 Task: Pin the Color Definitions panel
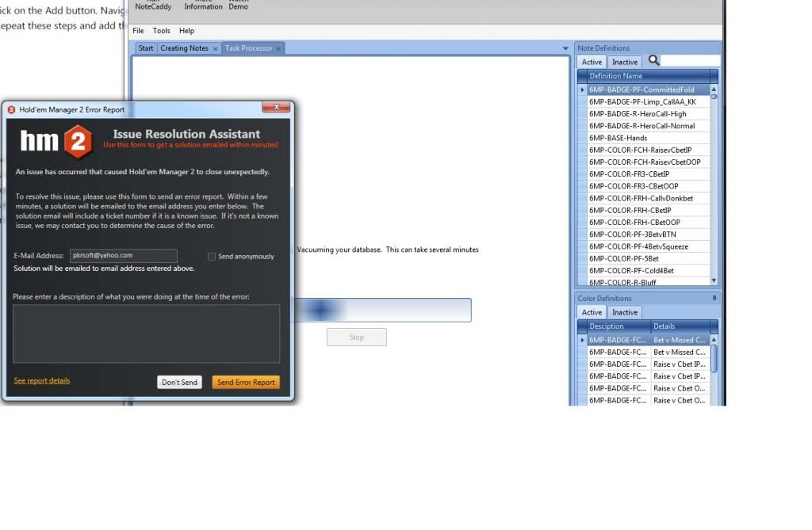point(714,299)
